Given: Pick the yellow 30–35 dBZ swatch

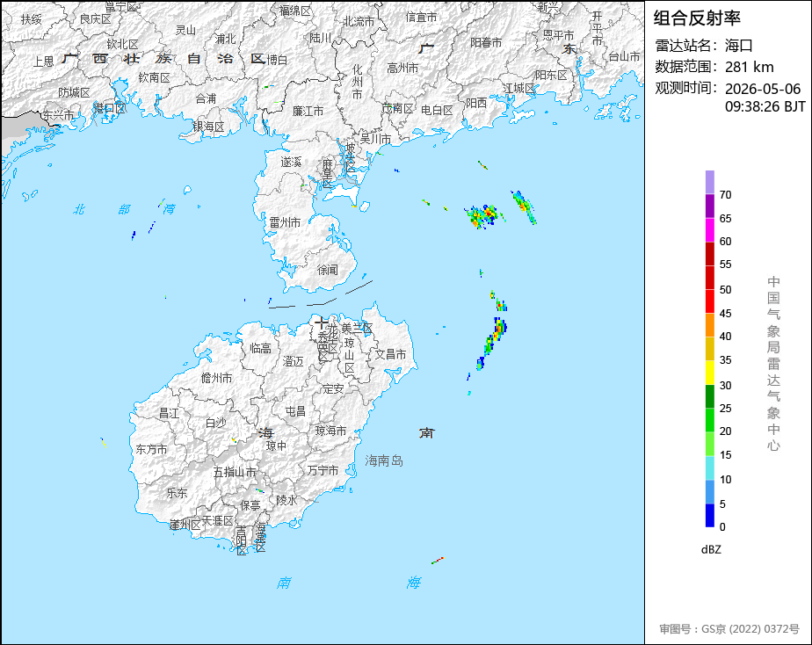Looking at the screenshot, I should (709, 373).
